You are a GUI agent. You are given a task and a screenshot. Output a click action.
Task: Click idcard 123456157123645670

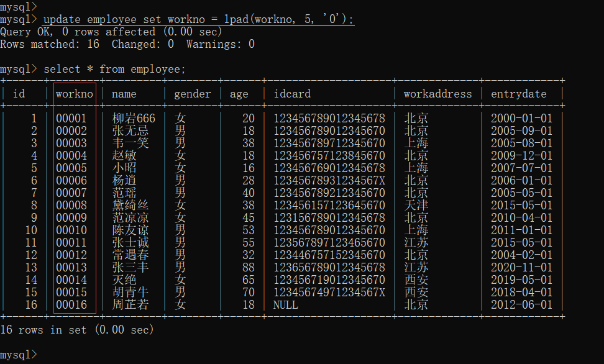[x=329, y=206]
